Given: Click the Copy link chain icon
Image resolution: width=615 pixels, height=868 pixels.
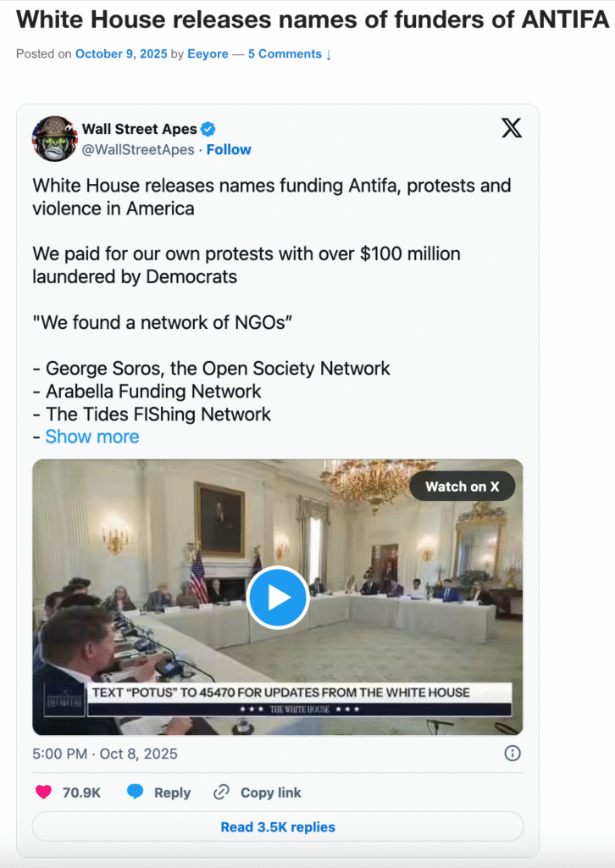Looking at the screenshot, I should point(222,793).
